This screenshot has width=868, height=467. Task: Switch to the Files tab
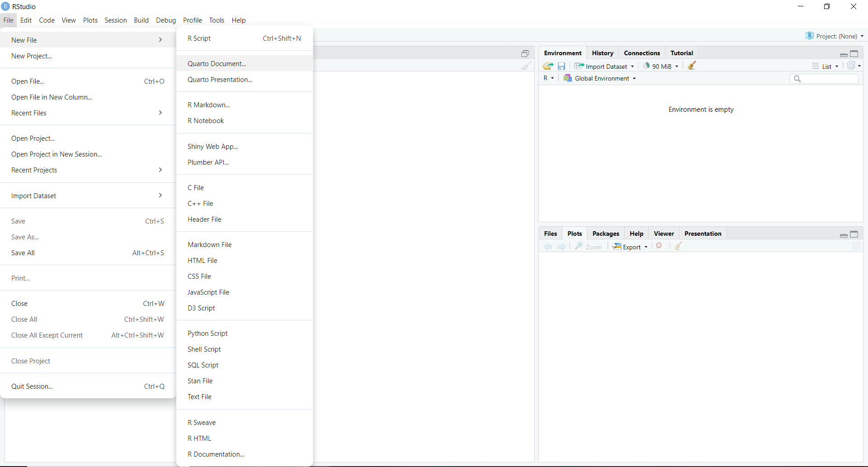(550, 233)
